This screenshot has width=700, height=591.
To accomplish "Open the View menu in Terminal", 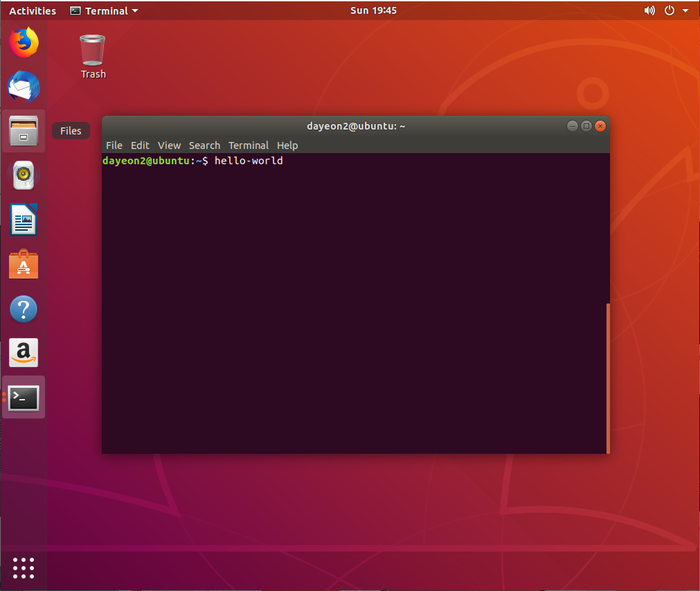I will (x=169, y=145).
